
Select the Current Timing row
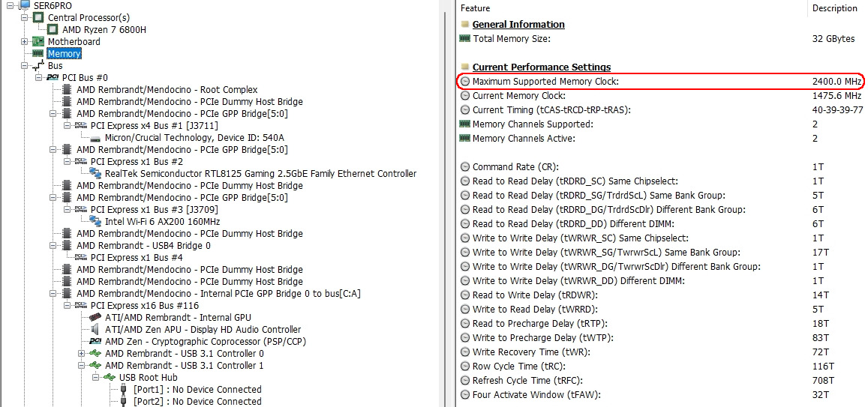662,110
